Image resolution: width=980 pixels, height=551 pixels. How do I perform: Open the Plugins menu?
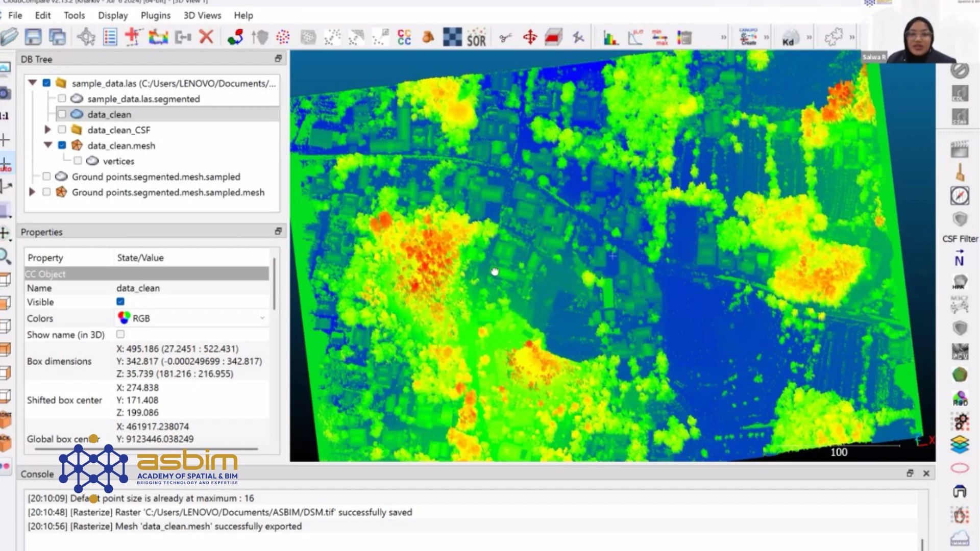pyautogui.click(x=155, y=15)
